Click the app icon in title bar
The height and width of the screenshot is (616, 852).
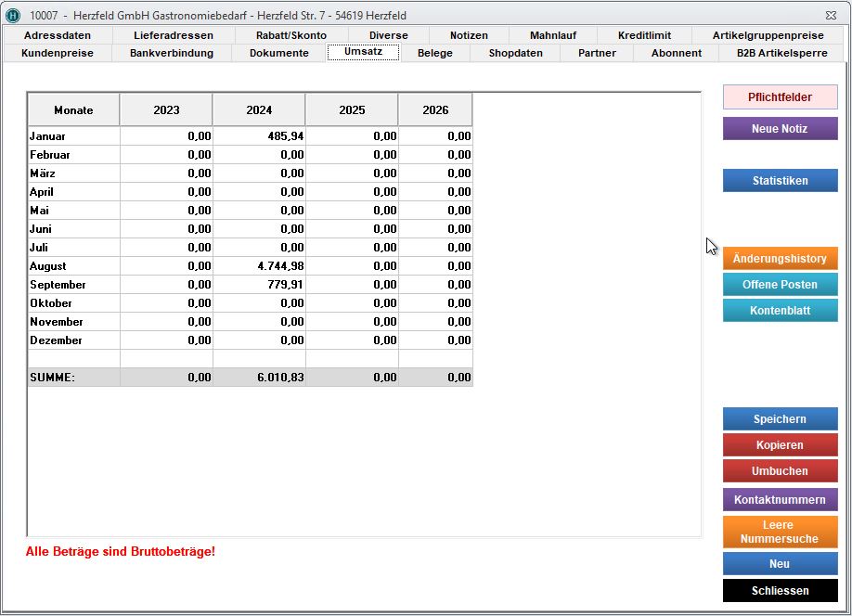tap(13, 16)
